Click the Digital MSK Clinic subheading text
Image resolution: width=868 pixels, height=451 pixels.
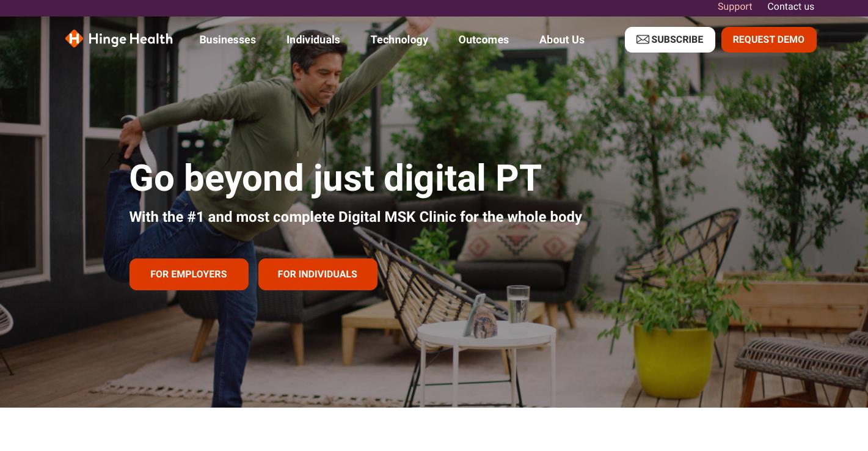tap(356, 217)
